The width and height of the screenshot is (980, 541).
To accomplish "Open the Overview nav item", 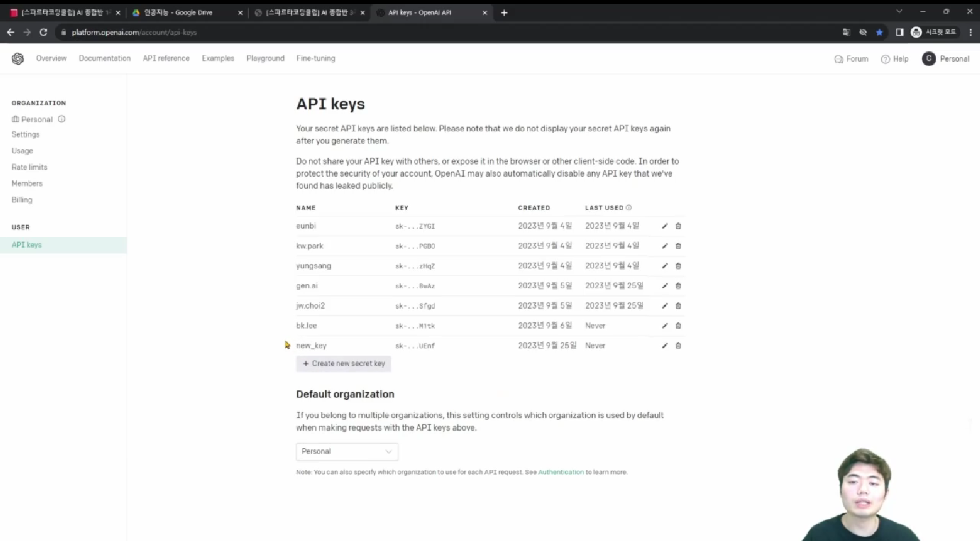I will (51, 58).
